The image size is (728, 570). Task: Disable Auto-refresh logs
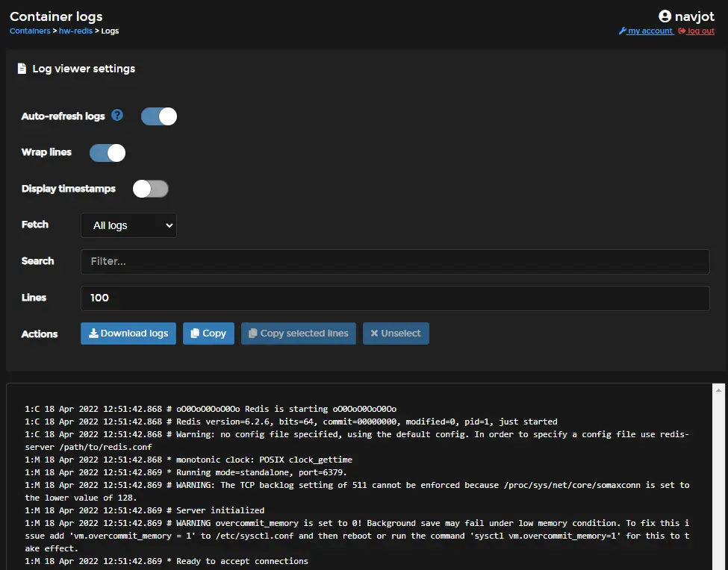coord(158,116)
